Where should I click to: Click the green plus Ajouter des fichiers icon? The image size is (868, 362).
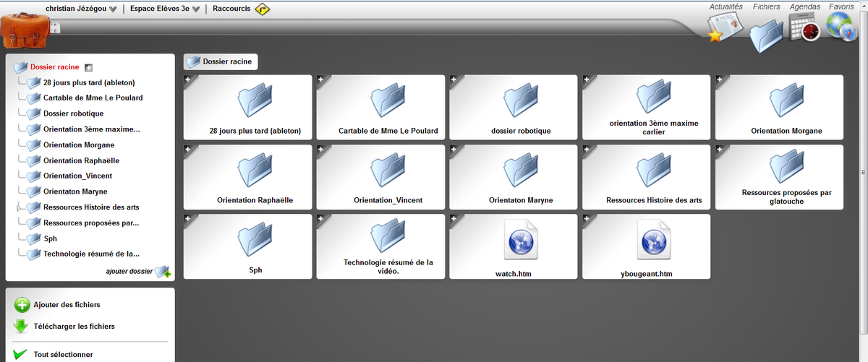[22, 305]
